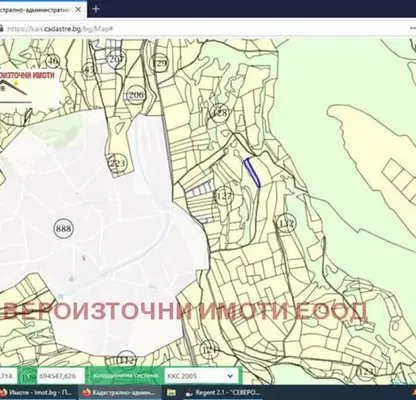Click the site lock icon in address bar
Image resolution: width=416 pixels, height=400 pixels.
point(1,29)
